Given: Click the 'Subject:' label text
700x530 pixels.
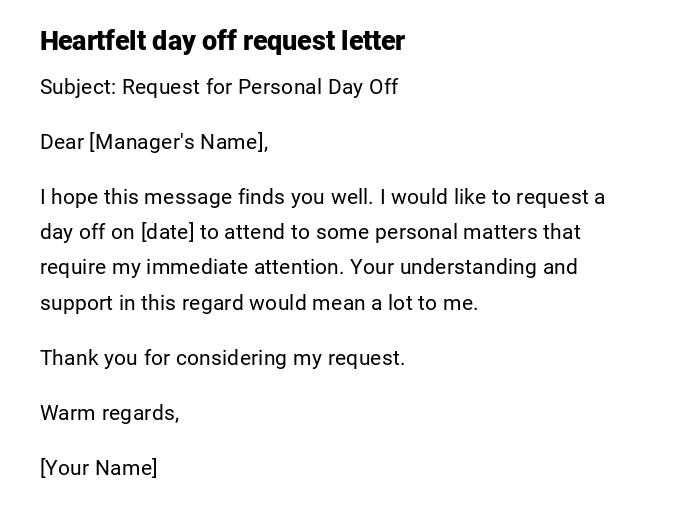Looking at the screenshot, I should pyautogui.click(x=78, y=87).
